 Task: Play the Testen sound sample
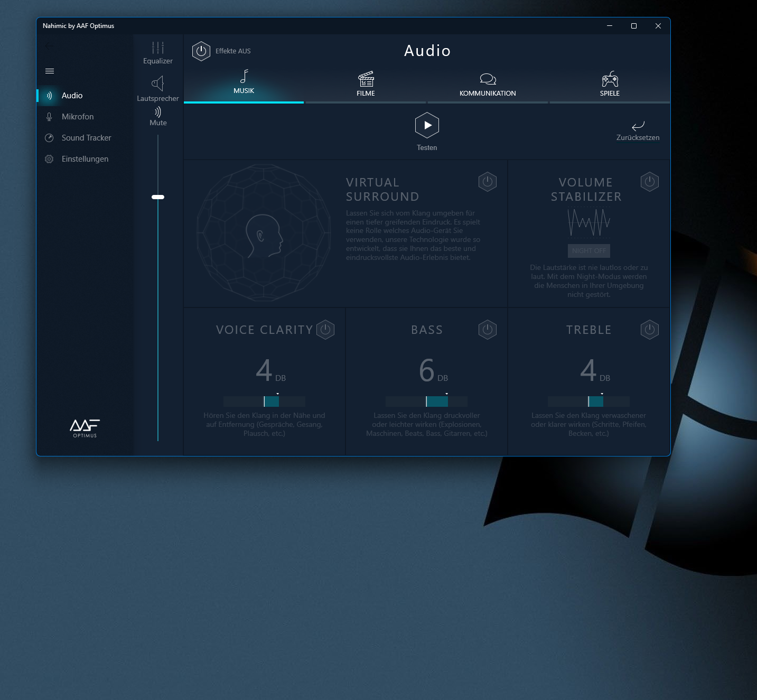coord(427,125)
